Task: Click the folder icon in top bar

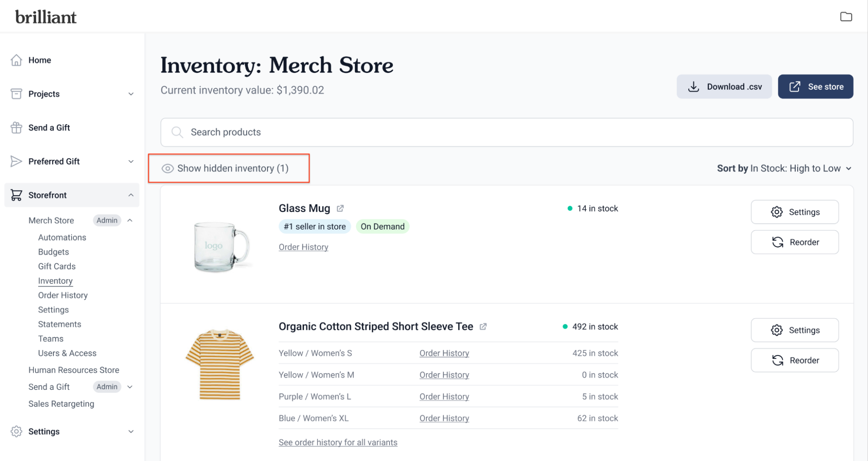Action: [846, 17]
